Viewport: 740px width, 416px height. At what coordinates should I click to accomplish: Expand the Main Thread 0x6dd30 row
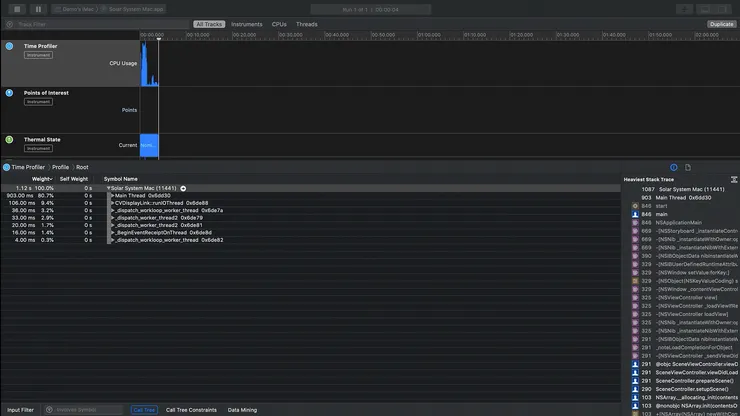112,195
